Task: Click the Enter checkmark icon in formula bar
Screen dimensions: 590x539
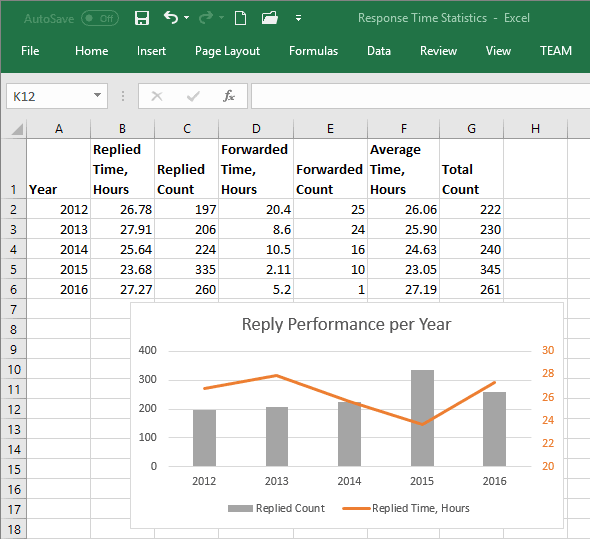Action: click(x=193, y=96)
